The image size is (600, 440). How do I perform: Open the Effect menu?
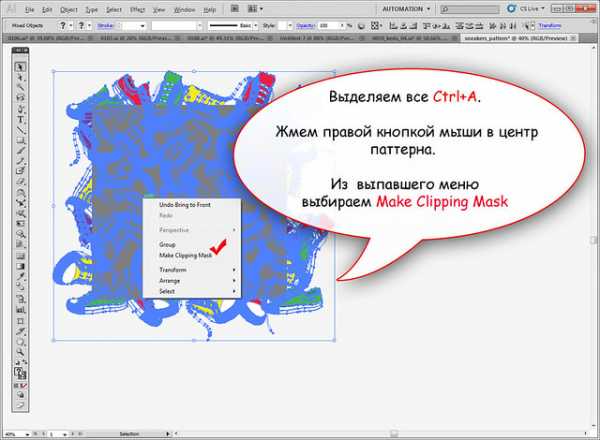tap(135, 9)
